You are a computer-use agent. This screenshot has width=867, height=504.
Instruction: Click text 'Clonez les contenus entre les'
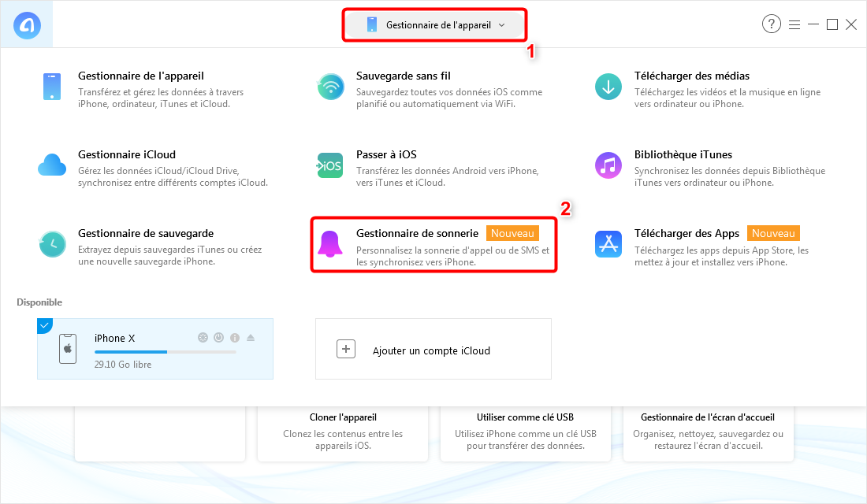click(x=343, y=434)
